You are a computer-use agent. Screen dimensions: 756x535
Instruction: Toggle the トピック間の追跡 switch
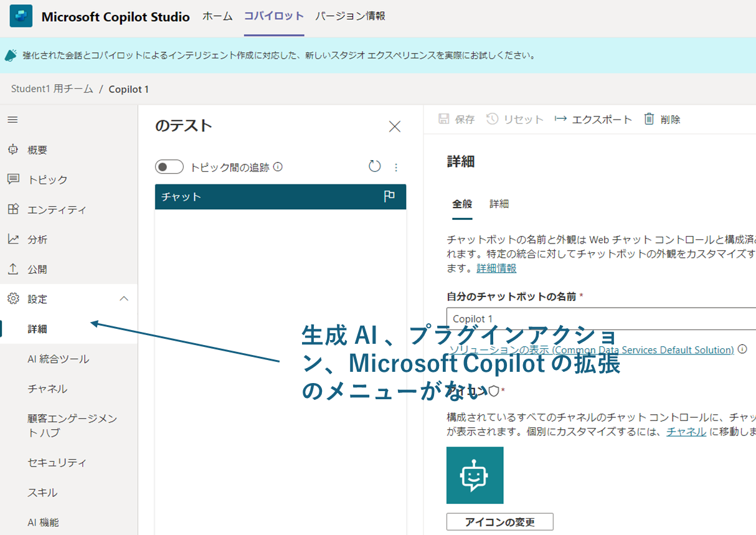(169, 167)
